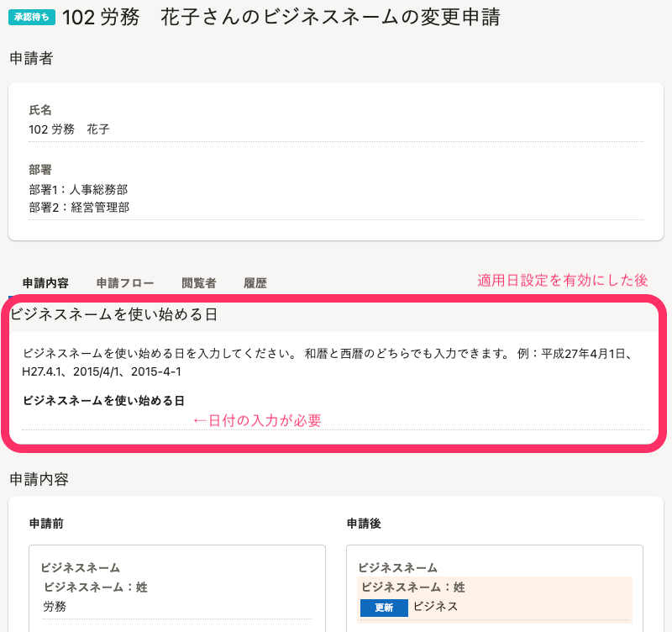Switch to the 申請フロー tab
This screenshot has width=672, height=632.
(125, 283)
